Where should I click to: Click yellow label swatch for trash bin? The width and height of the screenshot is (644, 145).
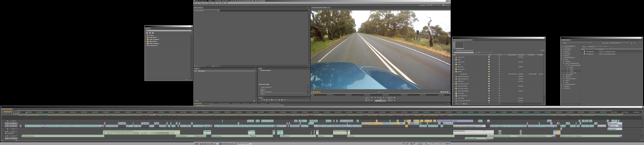489,60
